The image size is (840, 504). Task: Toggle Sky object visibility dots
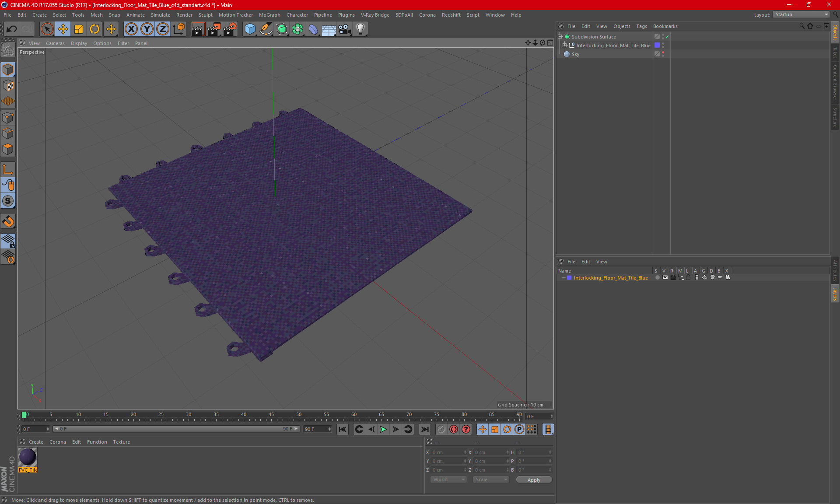point(663,54)
